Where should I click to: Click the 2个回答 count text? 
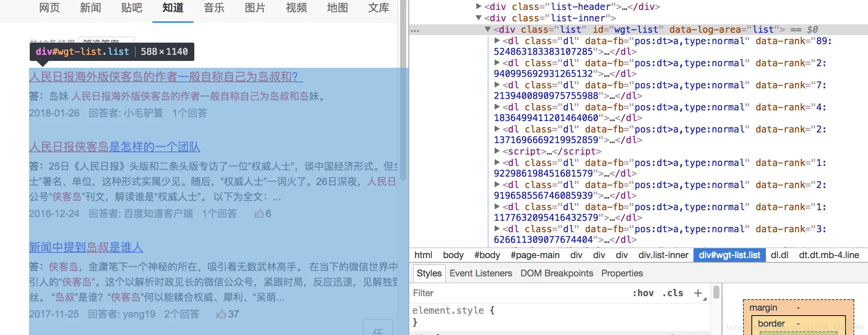182,314
